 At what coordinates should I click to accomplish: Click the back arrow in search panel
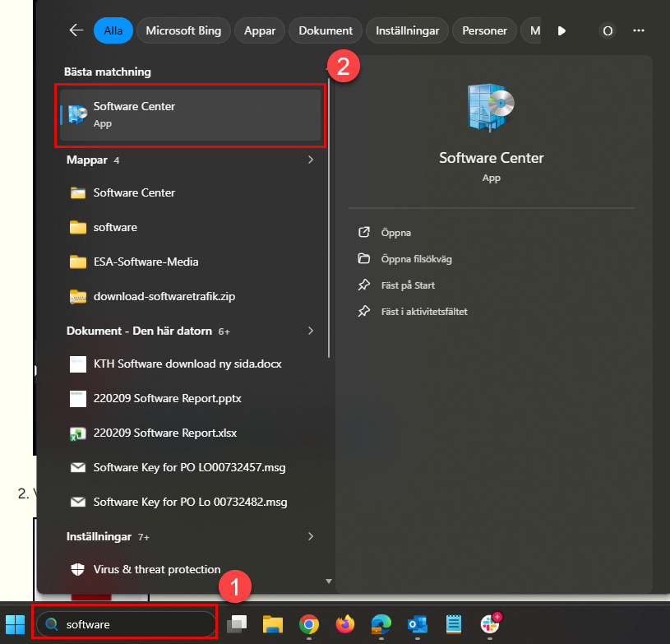[x=76, y=30]
